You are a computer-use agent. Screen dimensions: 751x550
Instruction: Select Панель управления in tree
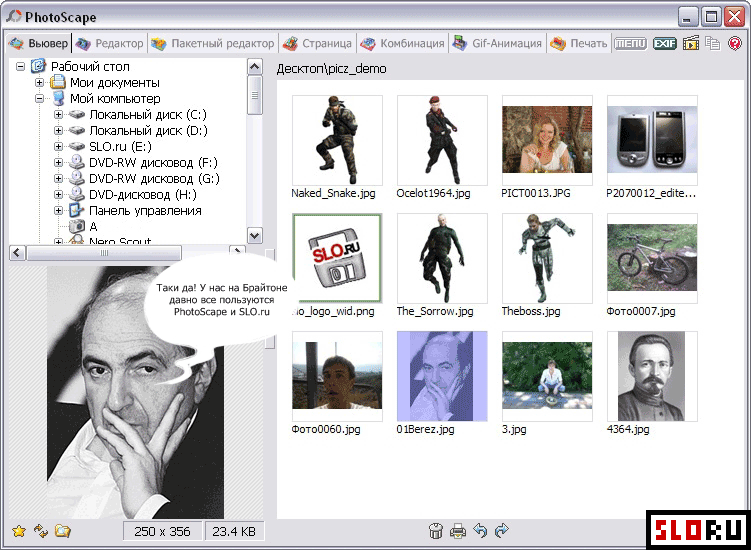(145, 210)
